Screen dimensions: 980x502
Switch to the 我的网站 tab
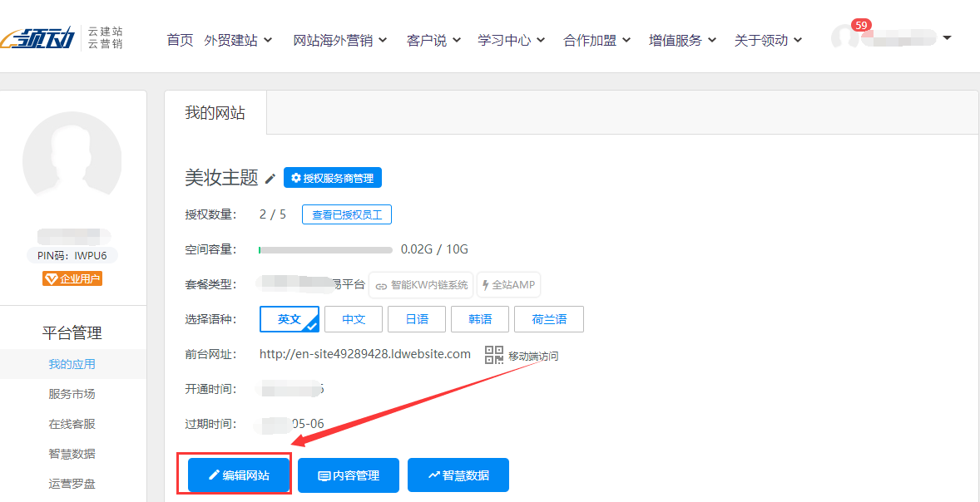215,113
